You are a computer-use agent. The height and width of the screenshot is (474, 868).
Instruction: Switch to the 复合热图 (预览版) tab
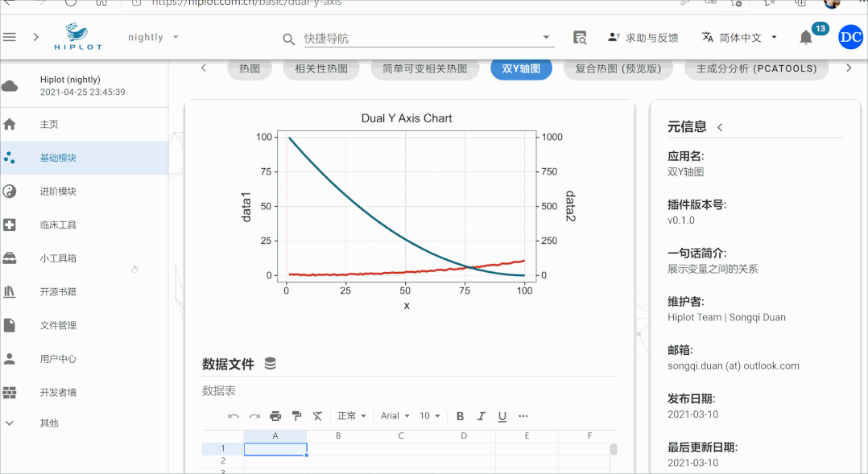[618, 68]
